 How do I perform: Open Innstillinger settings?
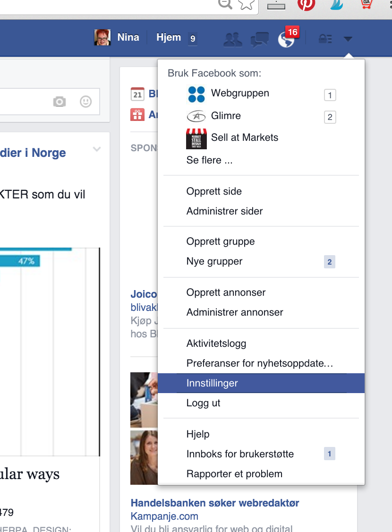pos(261,383)
